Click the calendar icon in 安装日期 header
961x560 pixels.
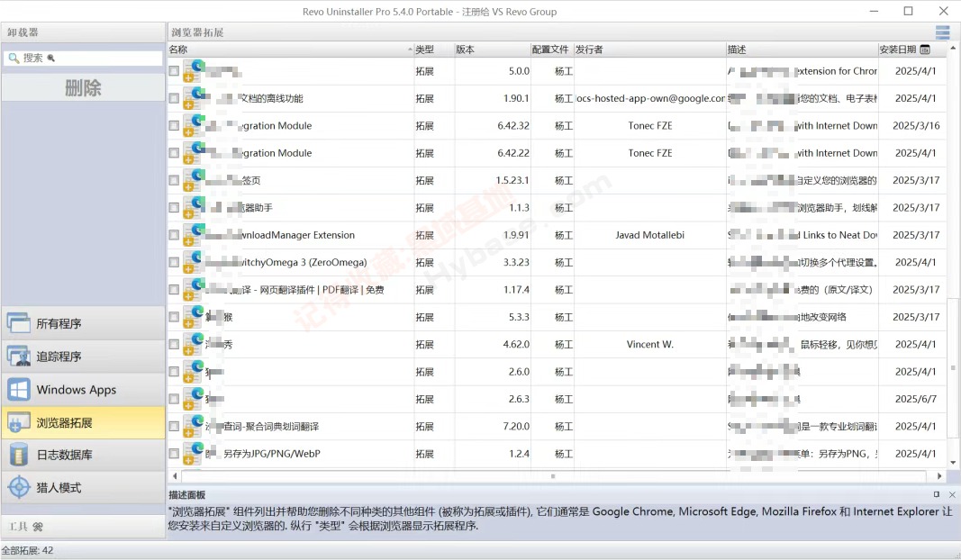(x=926, y=50)
